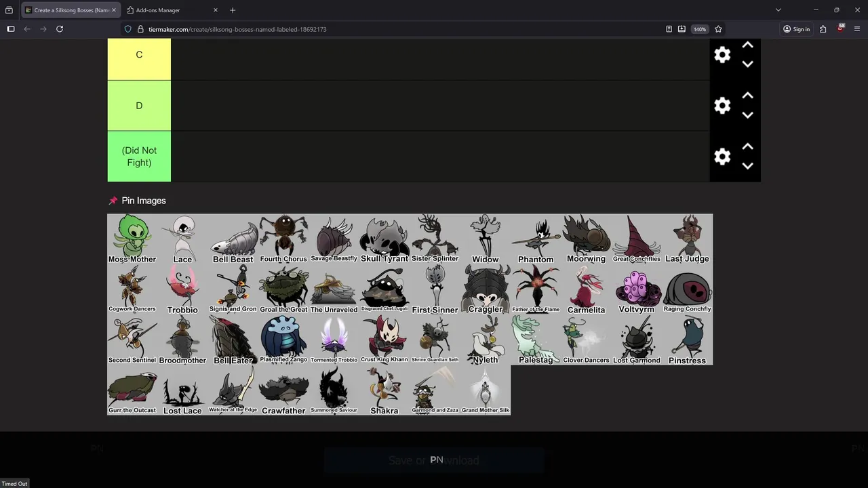This screenshot has width=868, height=488.
Task: Select the Raging Conchfly image
Action: pos(687,289)
